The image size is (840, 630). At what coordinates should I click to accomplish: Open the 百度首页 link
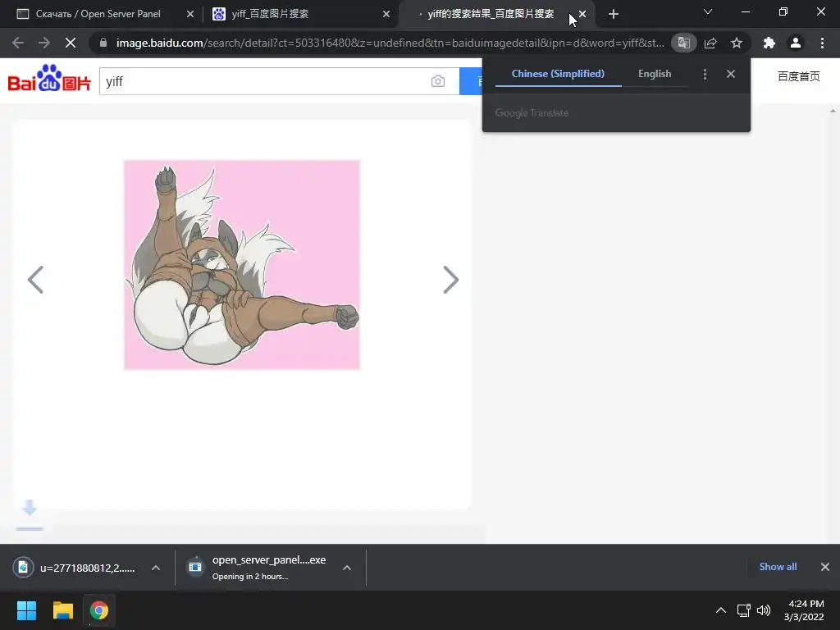[x=799, y=76]
